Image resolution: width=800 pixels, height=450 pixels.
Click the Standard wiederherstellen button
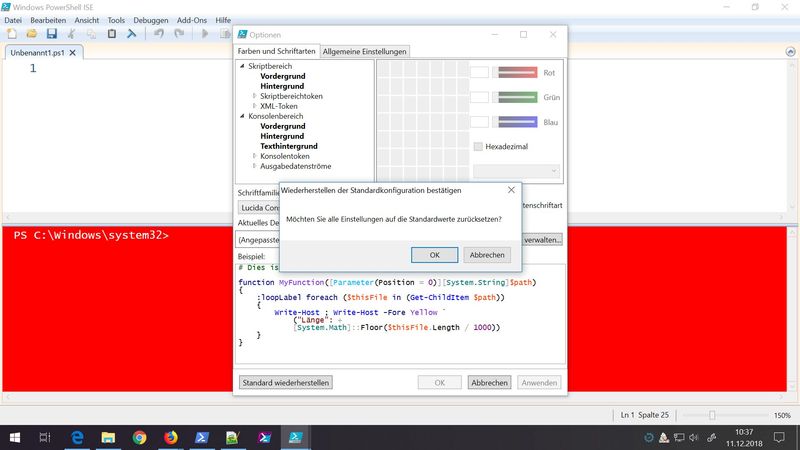pos(286,382)
